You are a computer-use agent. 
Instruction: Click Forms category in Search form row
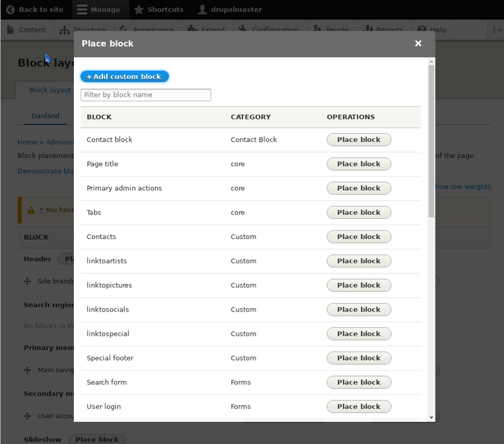point(241,382)
